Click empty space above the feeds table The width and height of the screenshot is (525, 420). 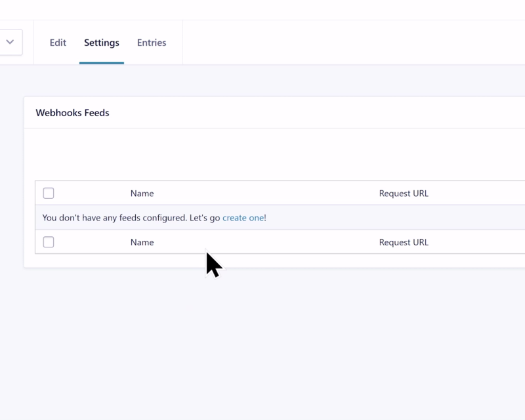tap(262, 154)
